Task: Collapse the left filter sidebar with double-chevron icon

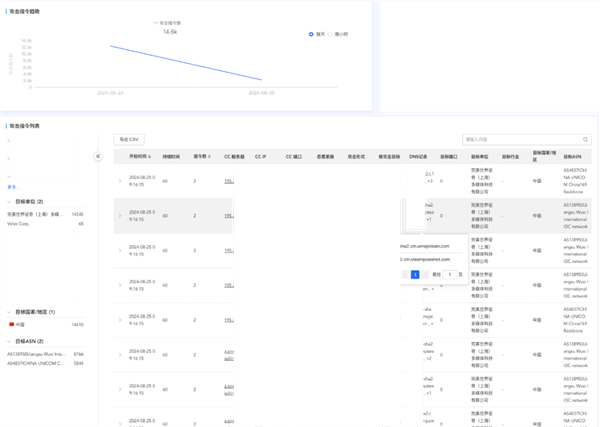Action: click(x=98, y=156)
